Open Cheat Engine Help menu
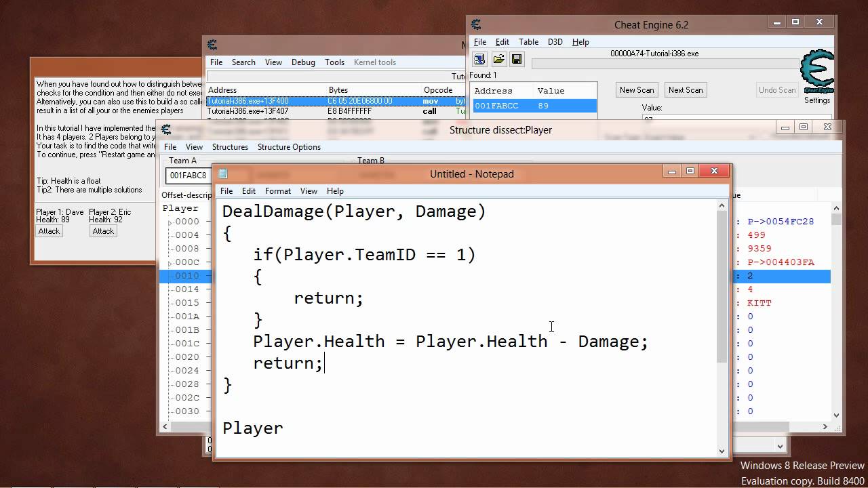Viewport: 868px width, 488px height. 580,42
